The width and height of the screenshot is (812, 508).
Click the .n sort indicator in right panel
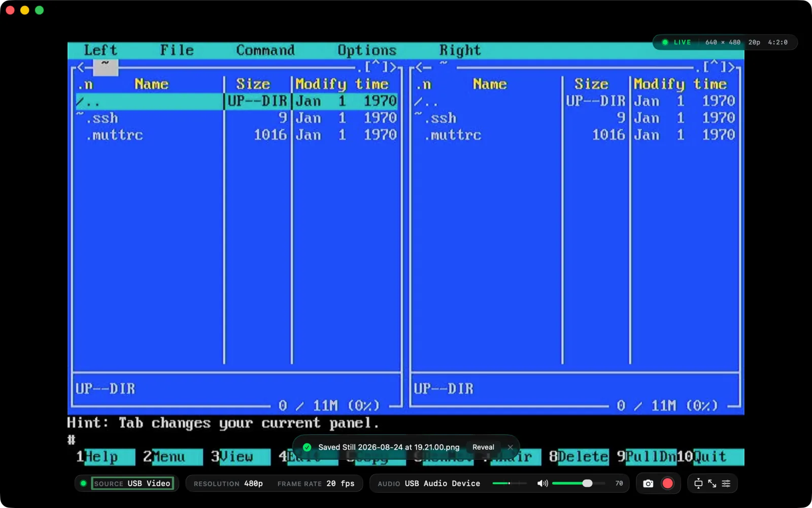tap(424, 84)
